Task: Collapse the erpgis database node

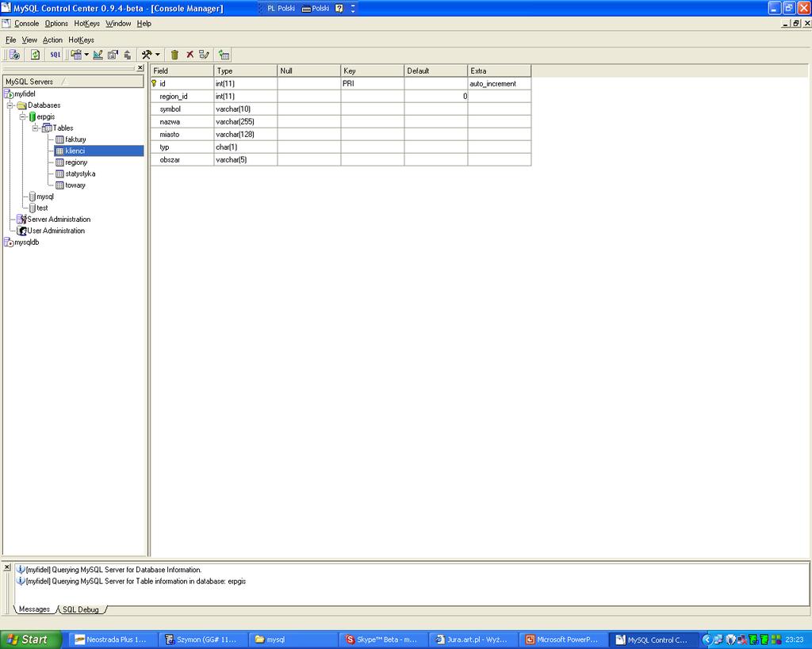Action: click(23, 117)
